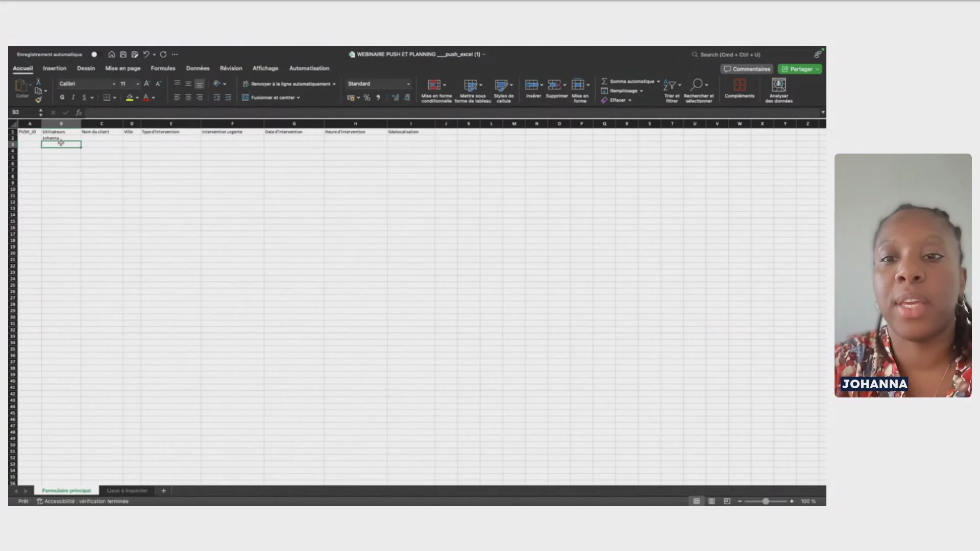
Task: Toggle left horizontal text alignment
Action: pyautogui.click(x=177, y=97)
